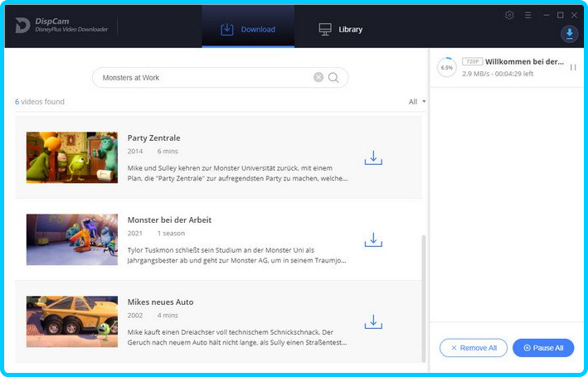The width and height of the screenshot is (588, 377).
Task: Click the title Mikes neues Auto
Action: pyautogui.click(x=161, y=302)
